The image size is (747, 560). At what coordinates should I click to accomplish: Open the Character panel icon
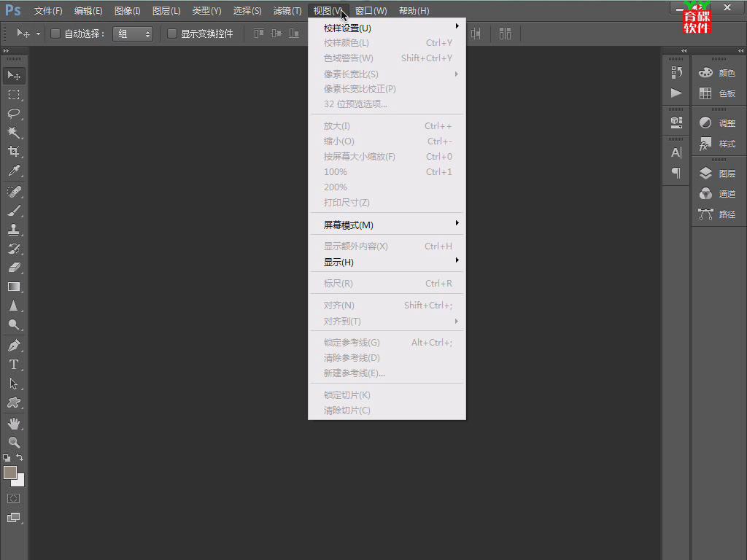[676, 152]
